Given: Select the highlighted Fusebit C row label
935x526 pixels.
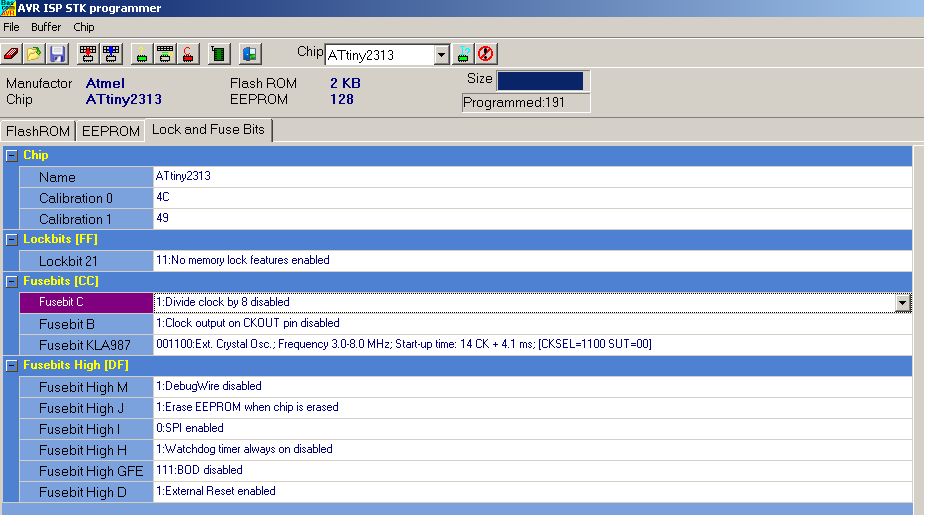Looking at the screenshot, I should [86, 302].
